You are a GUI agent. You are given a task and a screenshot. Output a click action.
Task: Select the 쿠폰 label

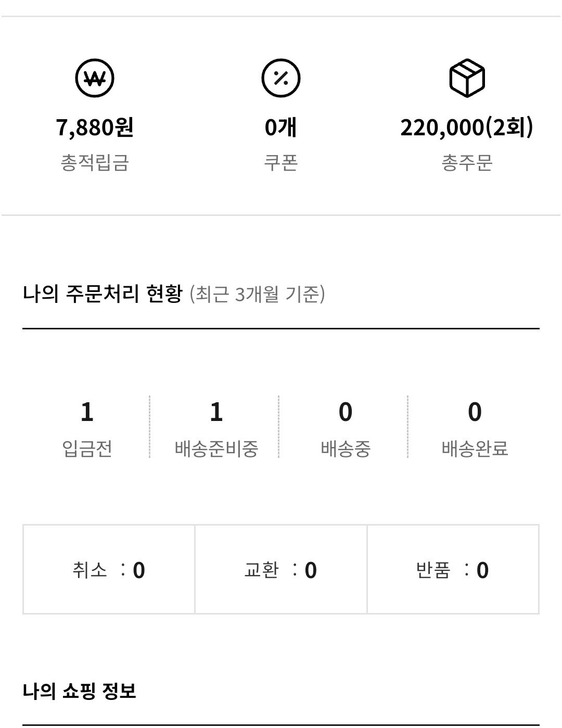tap(280, 162)
